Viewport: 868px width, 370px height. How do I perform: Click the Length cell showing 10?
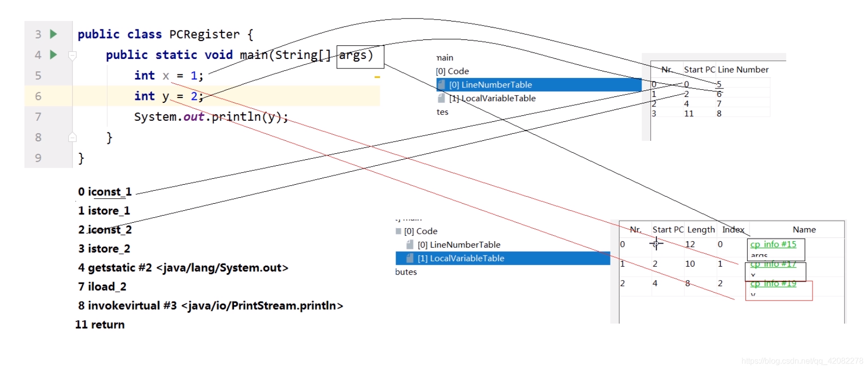click(x=690, y=264)
